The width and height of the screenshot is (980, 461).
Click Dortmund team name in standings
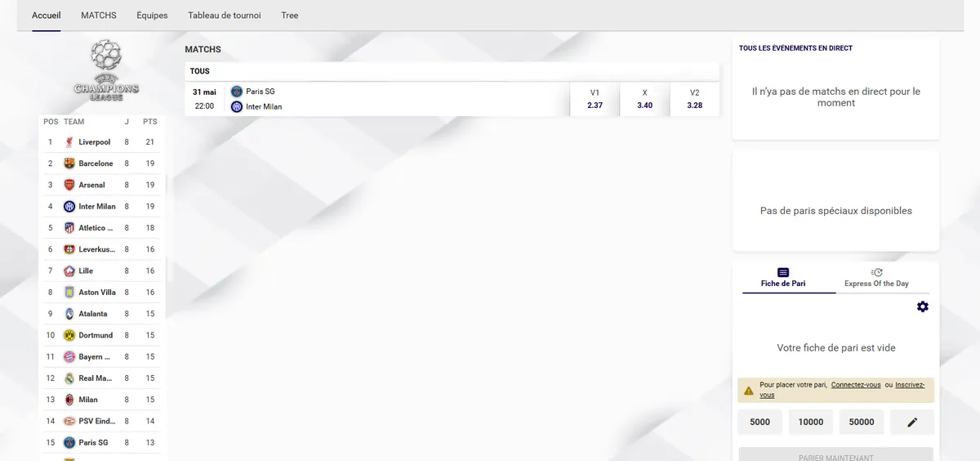pos(96,335)
